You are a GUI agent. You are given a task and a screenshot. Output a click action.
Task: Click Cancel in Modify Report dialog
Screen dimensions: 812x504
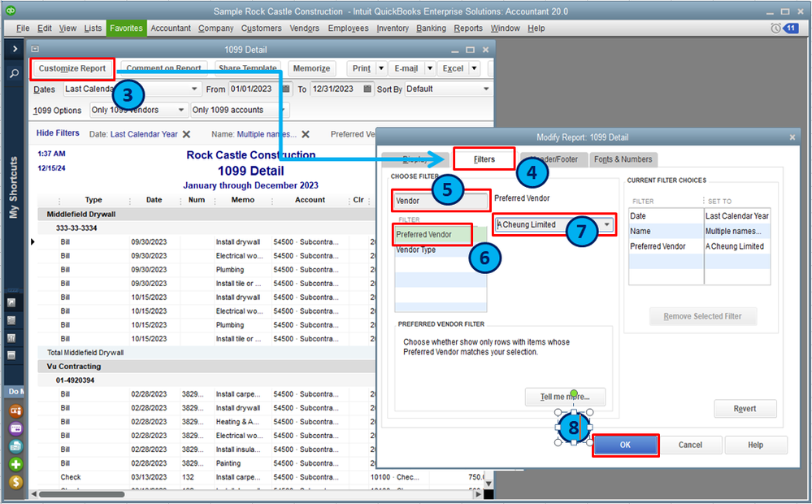tap(690, 445)
